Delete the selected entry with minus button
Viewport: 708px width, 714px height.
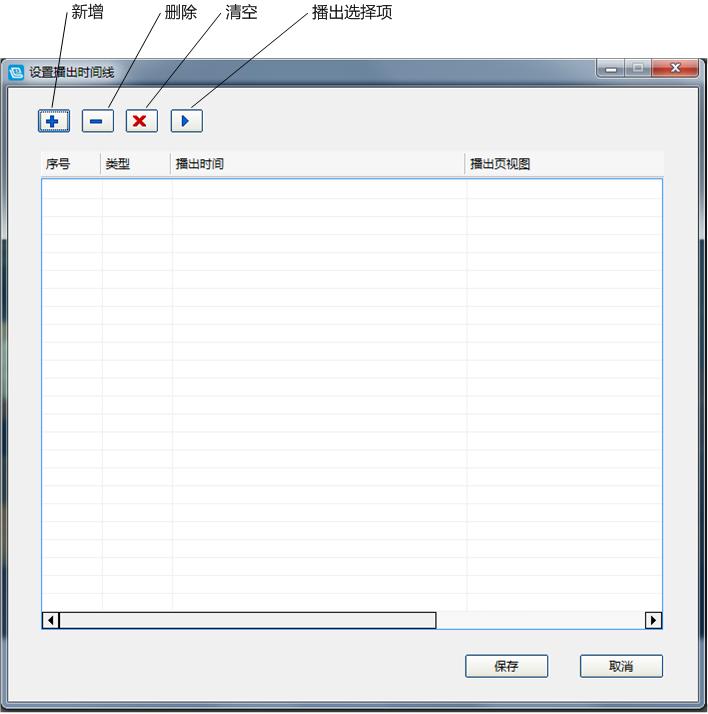(97, 121)
